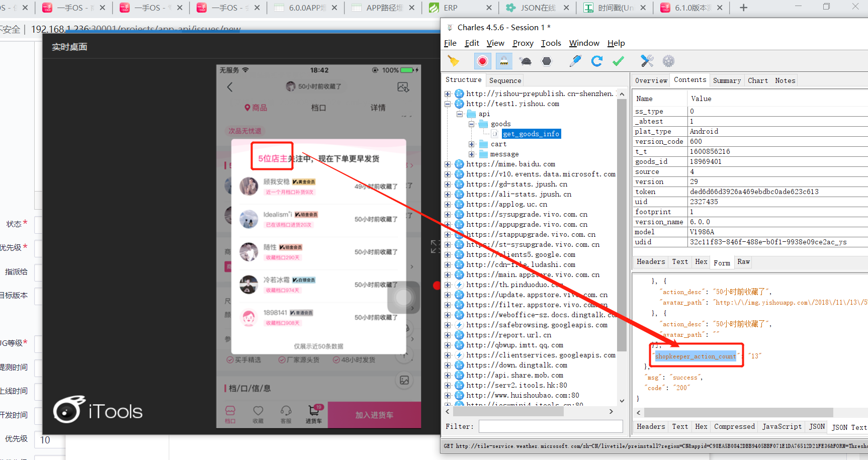Open the Window menu
The image size is (868, 460).
(584, 43)
